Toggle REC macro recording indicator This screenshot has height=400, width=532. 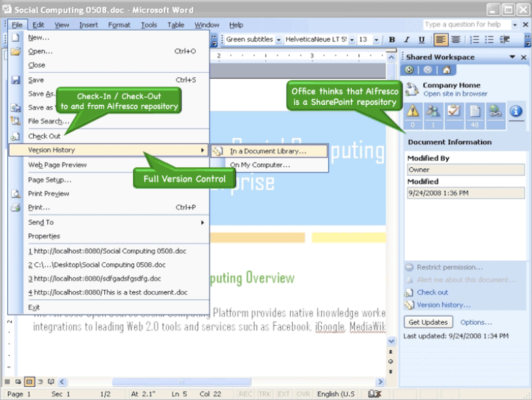245,394
